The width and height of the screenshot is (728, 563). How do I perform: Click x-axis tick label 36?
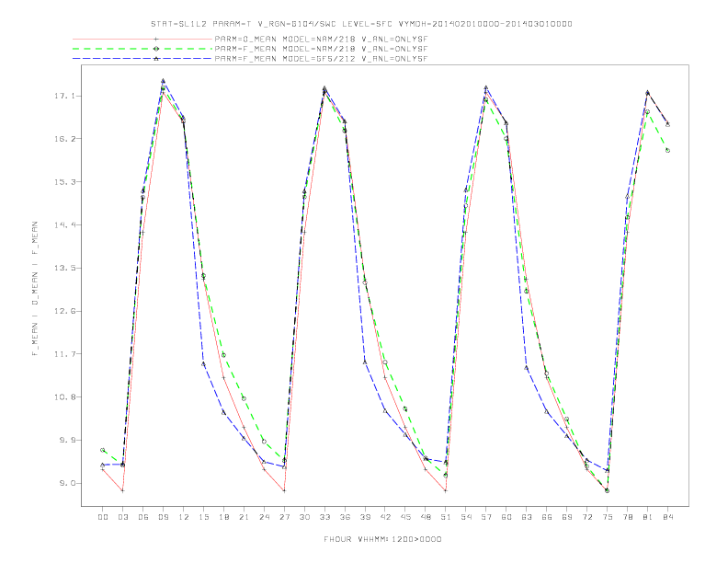point(345,517)
